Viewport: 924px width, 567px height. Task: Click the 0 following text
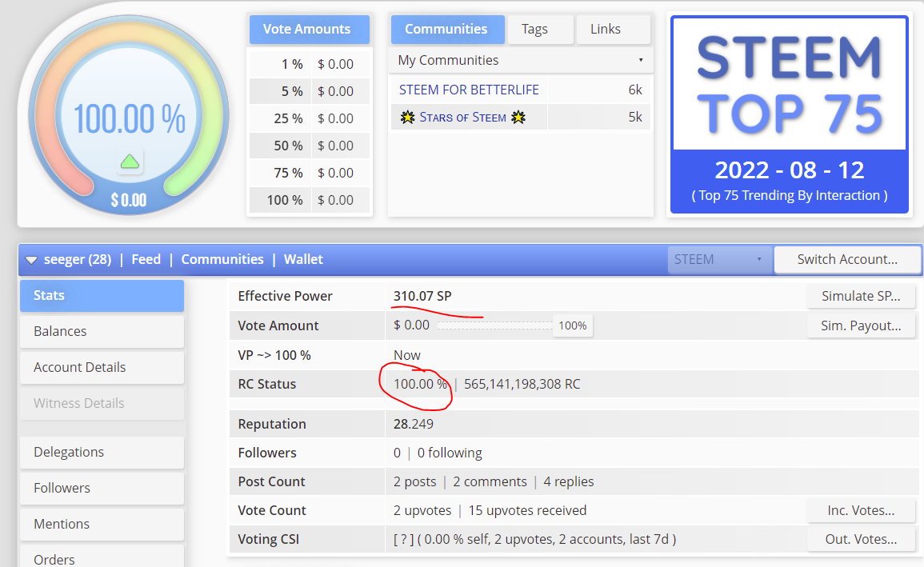(x=450, y=453)
